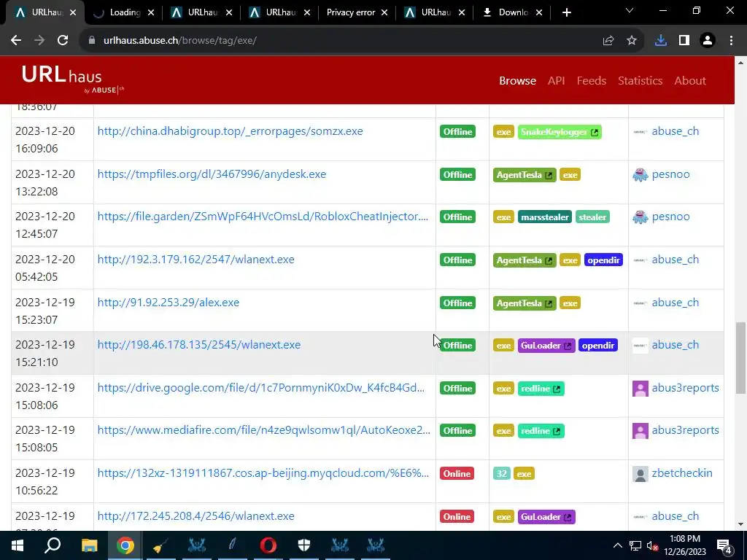Viewport: 747px width, 560px height.
Task: Open Windows Start menu
Action: [x=18, y=545]
